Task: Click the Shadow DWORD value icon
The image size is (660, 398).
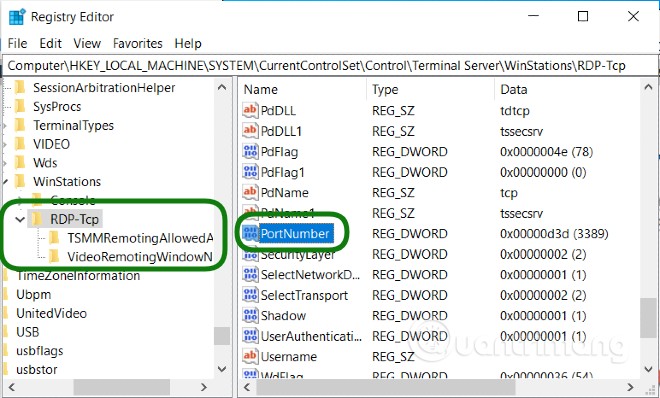Action: click(x=250, y=316)
